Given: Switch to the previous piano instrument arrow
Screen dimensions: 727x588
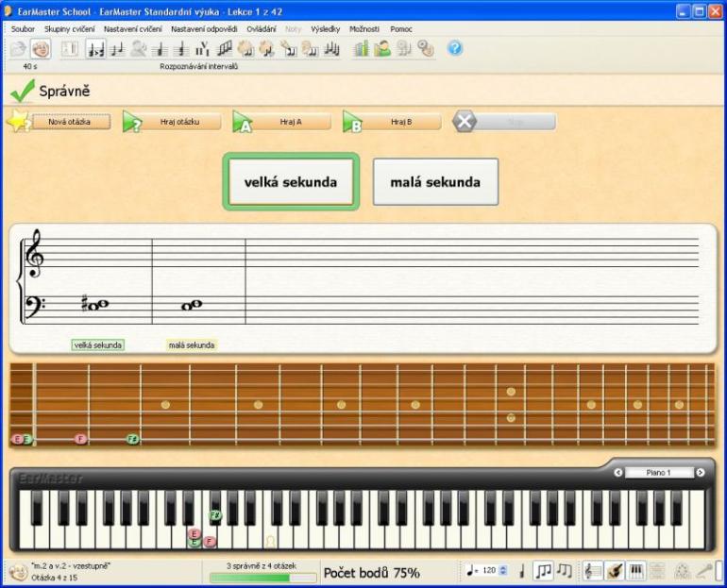Looking at the screenshot, I should pyautogui.click(x=618, y=473).
